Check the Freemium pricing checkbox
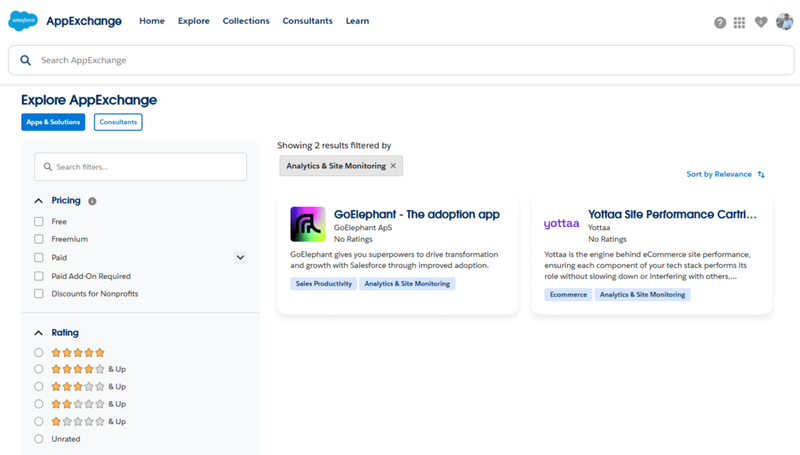Screen dimensions: 800x455 (x=39, y=239)
